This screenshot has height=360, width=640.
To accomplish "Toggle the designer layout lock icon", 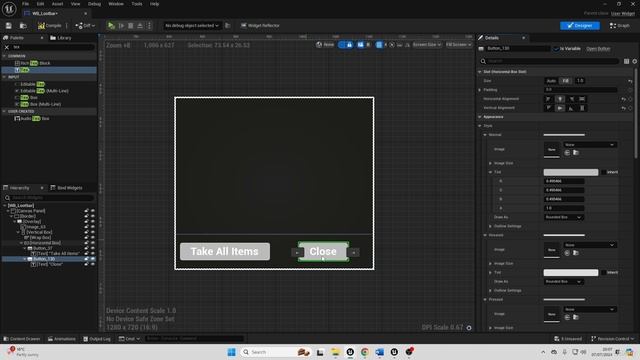I will click(350, 45).
